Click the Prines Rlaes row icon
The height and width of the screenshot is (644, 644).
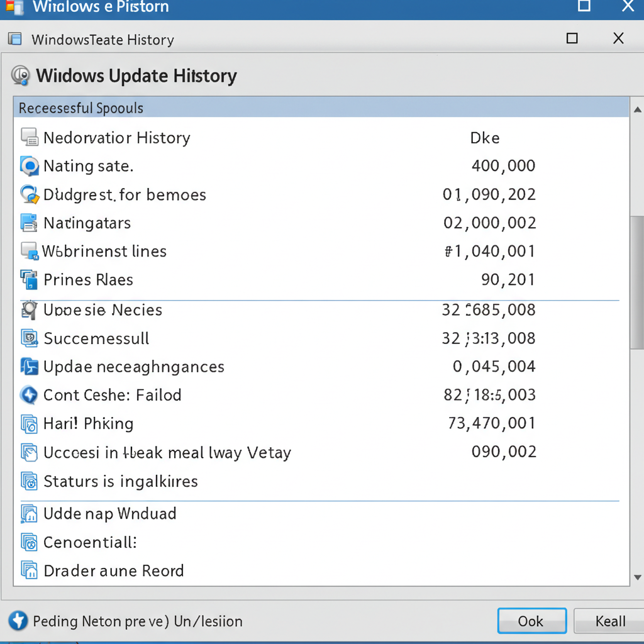click(x=29, y=280)
